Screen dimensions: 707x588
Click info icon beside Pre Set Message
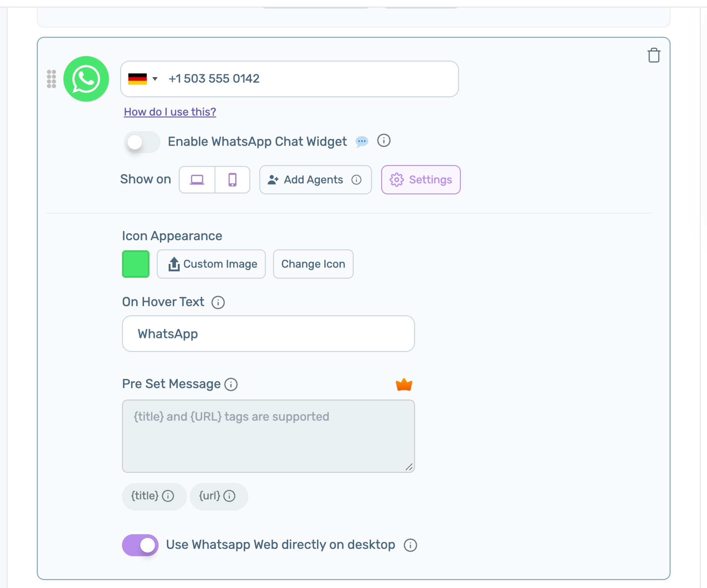[x=231, y=384]
